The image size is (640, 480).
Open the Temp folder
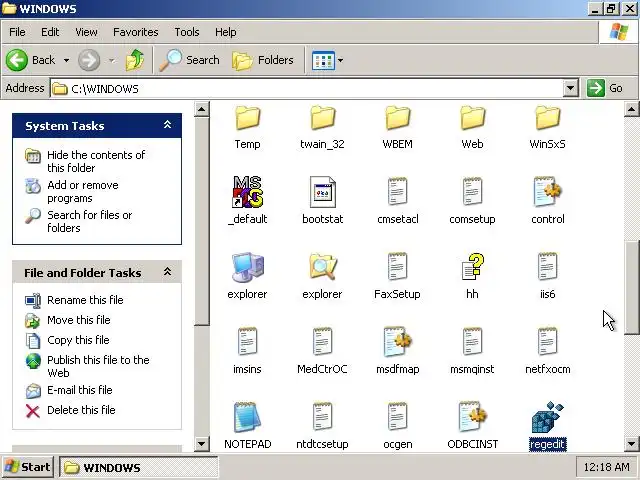tap(247, 127)
